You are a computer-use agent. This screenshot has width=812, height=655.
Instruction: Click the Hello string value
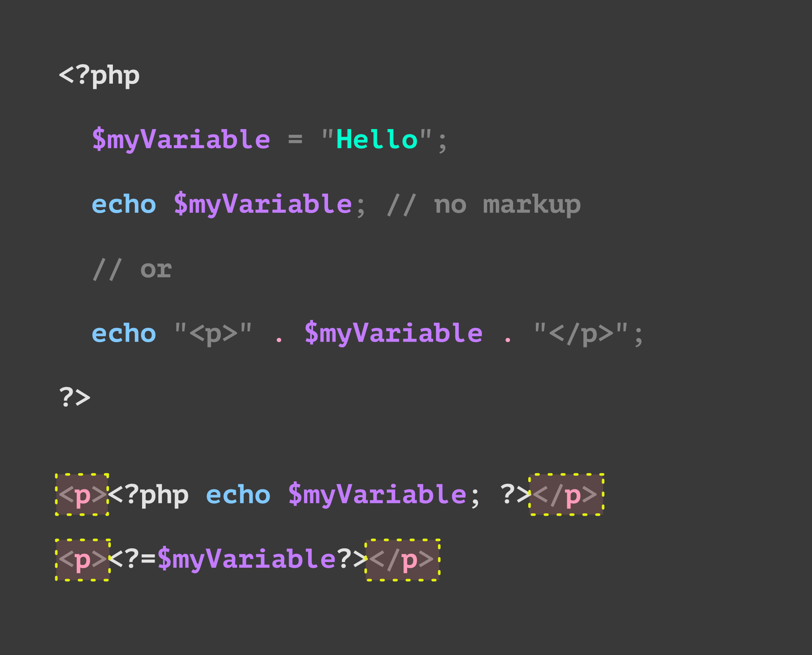point(377,139)
